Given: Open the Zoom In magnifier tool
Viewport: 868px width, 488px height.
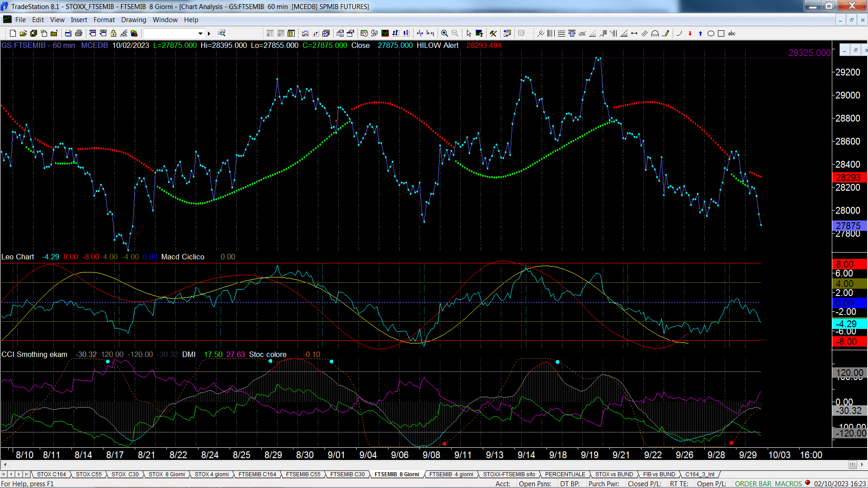Looking at the screenshot, I should coord(444,33).
